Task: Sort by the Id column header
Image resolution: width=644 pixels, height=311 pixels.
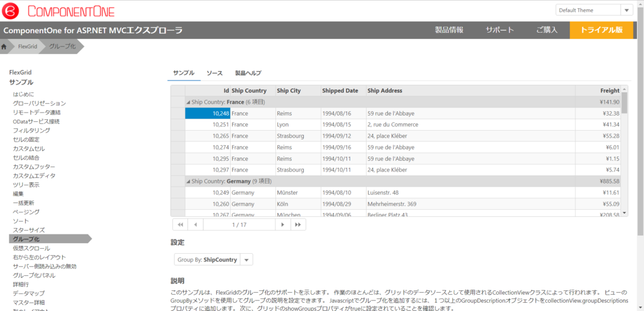Action: (x=208, y=90)
